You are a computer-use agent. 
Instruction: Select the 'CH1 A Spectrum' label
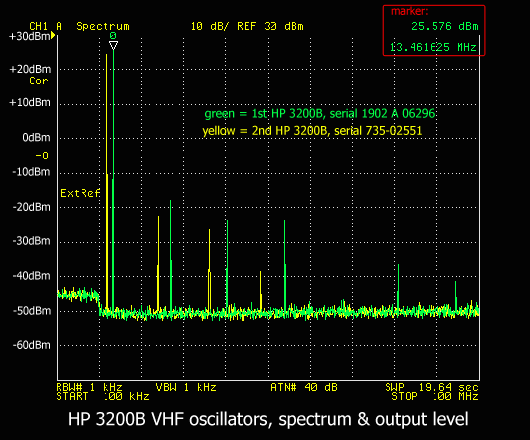point(79,26)
